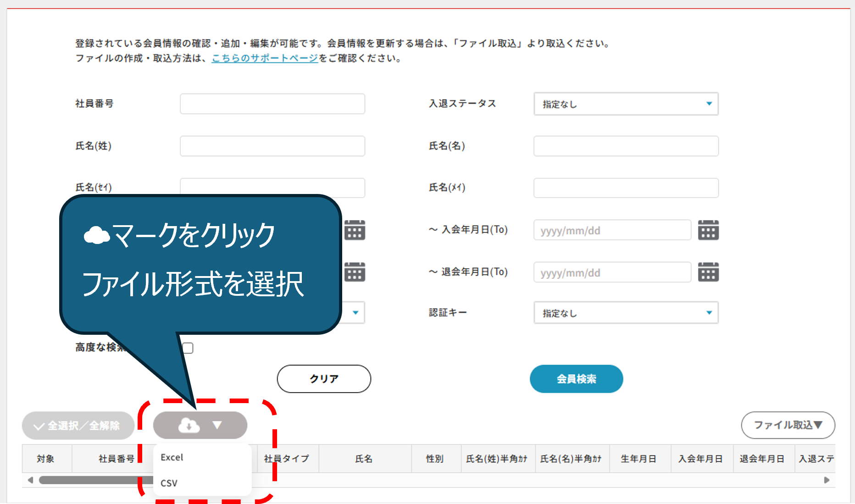
Task: Open calendar picker for 退会年月日(To)
Action: click(x=708, y=272)
